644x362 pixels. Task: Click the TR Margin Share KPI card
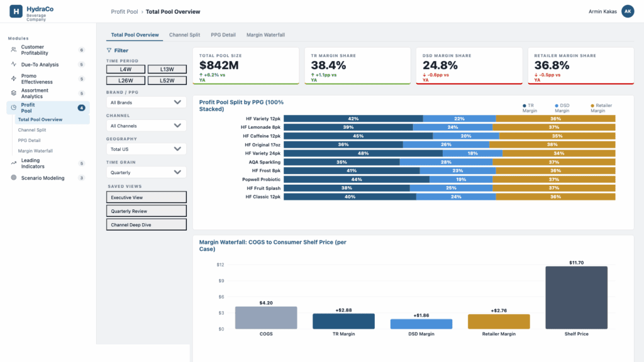pos(357,66)
